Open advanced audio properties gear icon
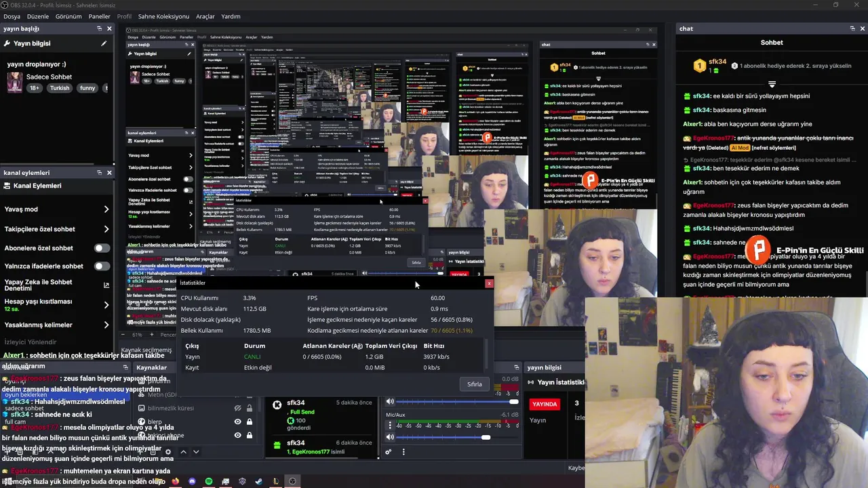 coord(389,452)
